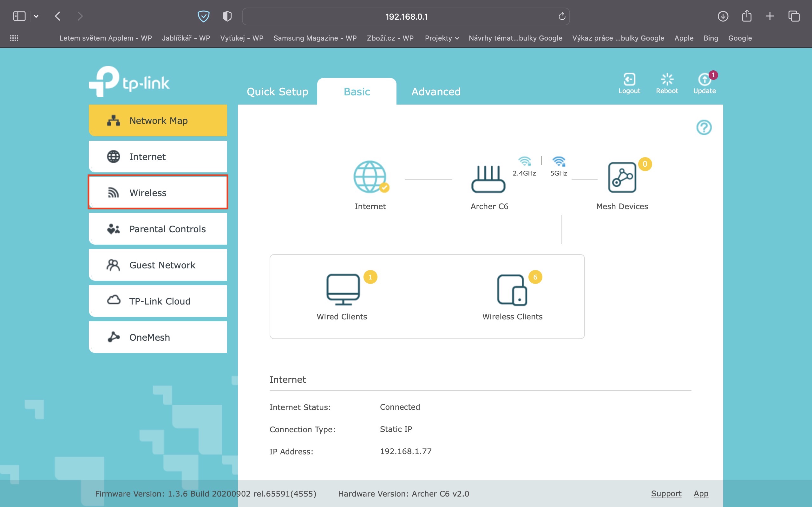This screenshot has height=507, width=812.
Task: Switch to the Quick Setup tab
Action: tap(277, 92)
